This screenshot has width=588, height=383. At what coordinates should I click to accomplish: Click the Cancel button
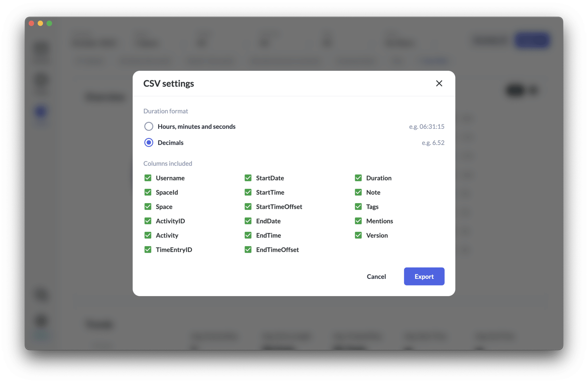click(x=376, y=277)
